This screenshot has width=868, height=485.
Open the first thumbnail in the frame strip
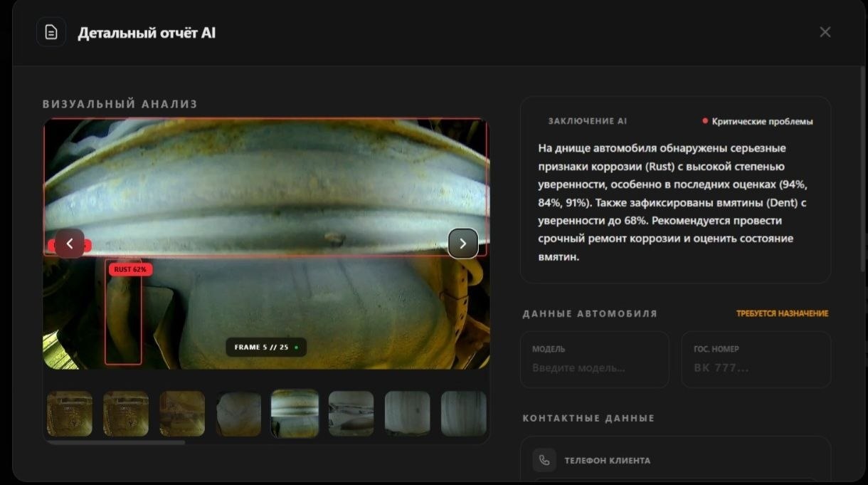70,413
